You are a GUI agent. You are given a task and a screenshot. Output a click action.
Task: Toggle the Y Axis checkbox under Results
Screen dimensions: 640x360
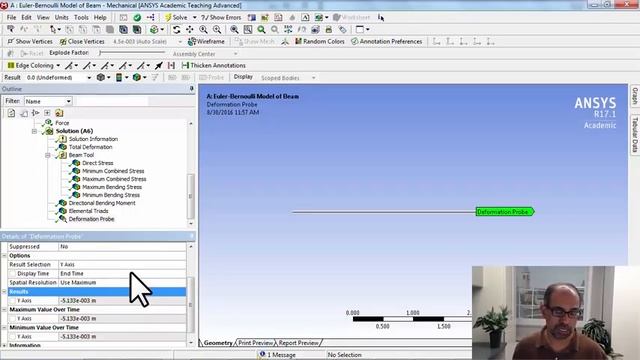13,300
